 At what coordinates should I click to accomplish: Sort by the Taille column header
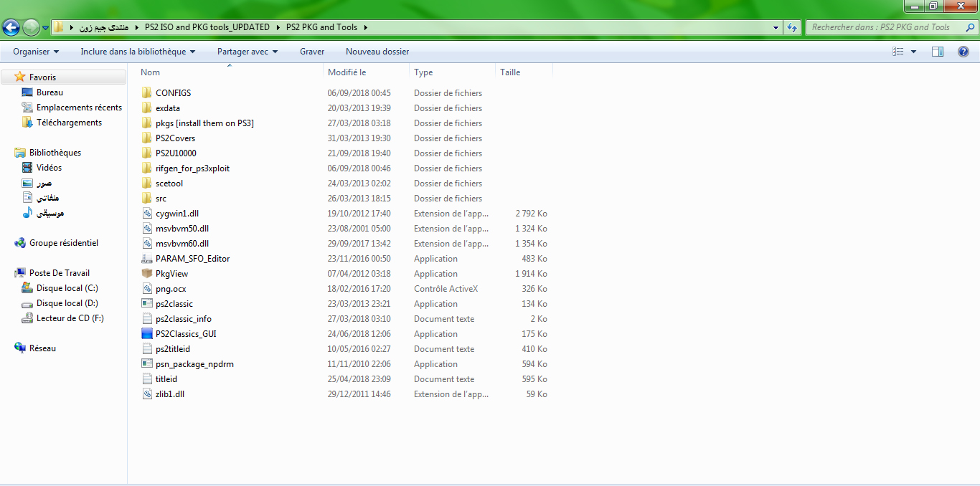click(510, 72)
